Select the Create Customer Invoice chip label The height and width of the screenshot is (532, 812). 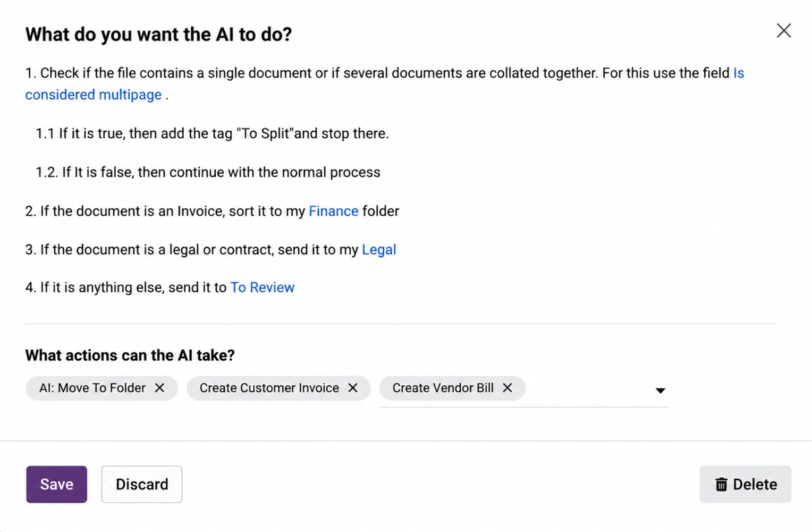(x=269, y=388)
